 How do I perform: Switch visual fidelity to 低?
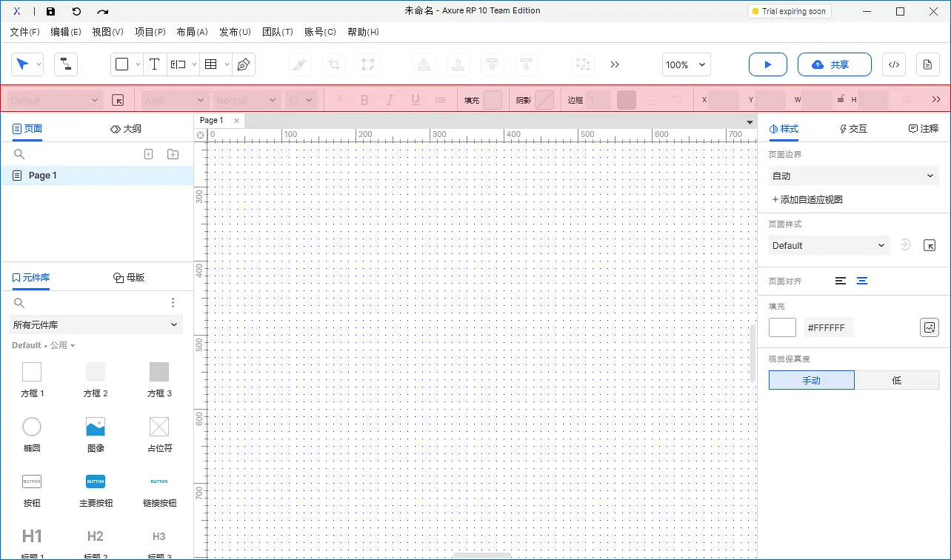coord(897,380)
